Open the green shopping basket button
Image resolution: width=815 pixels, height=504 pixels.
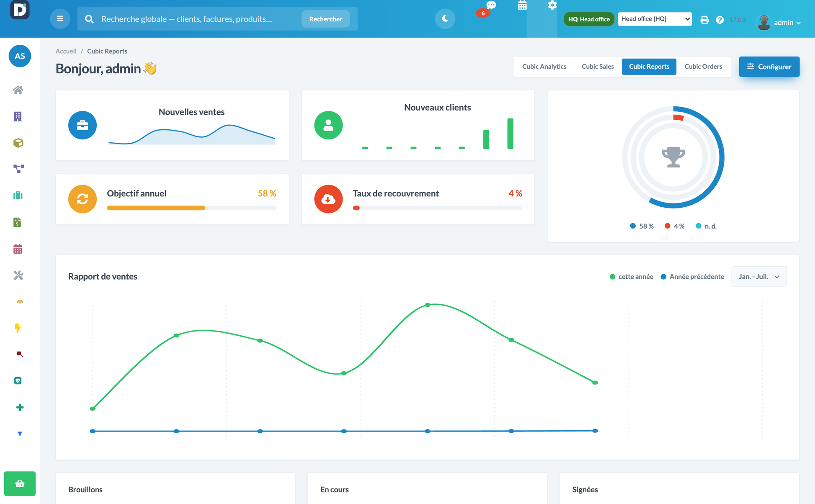coord(20,484)
